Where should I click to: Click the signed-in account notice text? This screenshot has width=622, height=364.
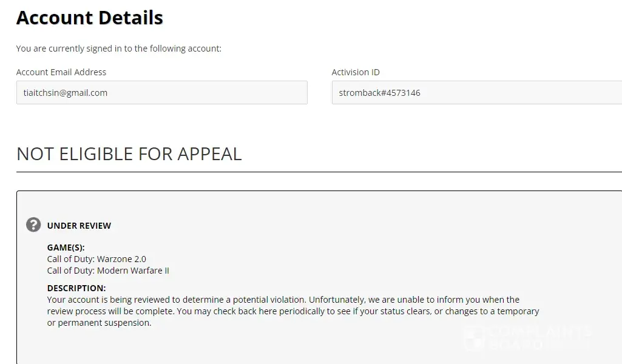[119, 49]
